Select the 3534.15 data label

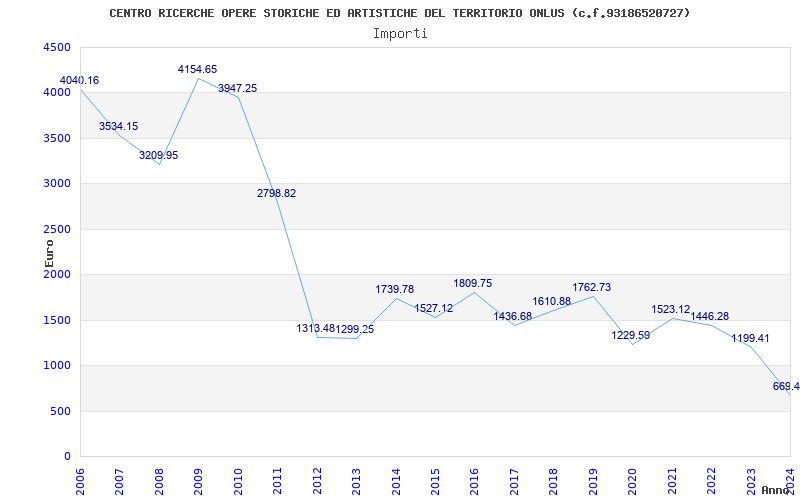pos(118,127)
